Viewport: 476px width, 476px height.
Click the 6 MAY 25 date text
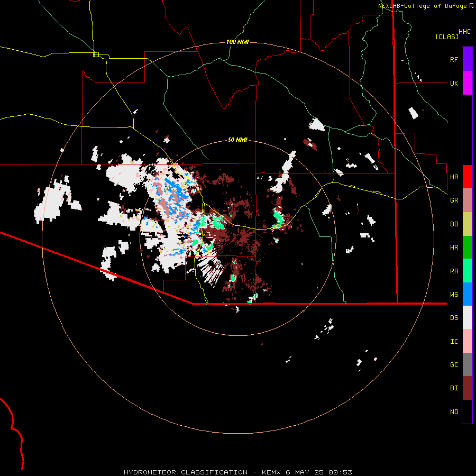coord(305,472)
